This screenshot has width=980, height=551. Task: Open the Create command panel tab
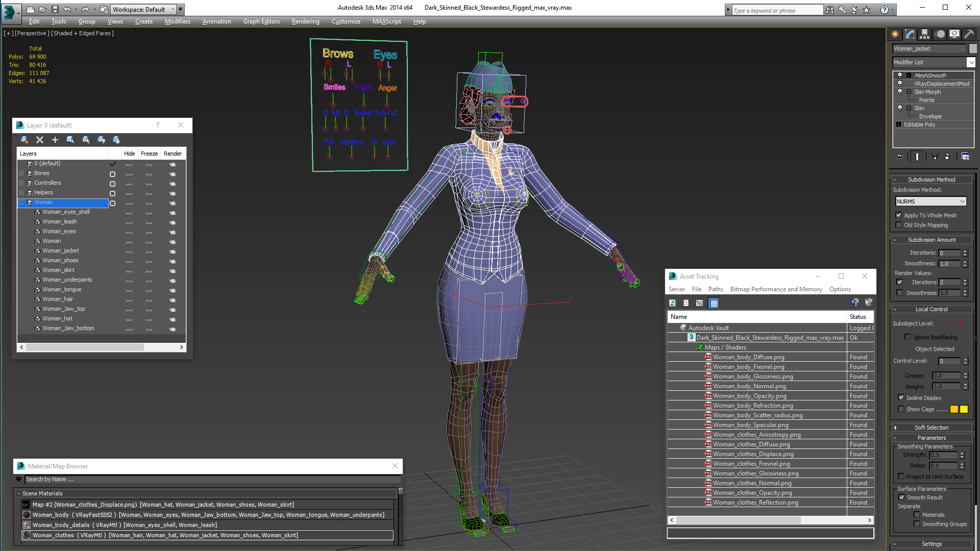click(895, 34)
